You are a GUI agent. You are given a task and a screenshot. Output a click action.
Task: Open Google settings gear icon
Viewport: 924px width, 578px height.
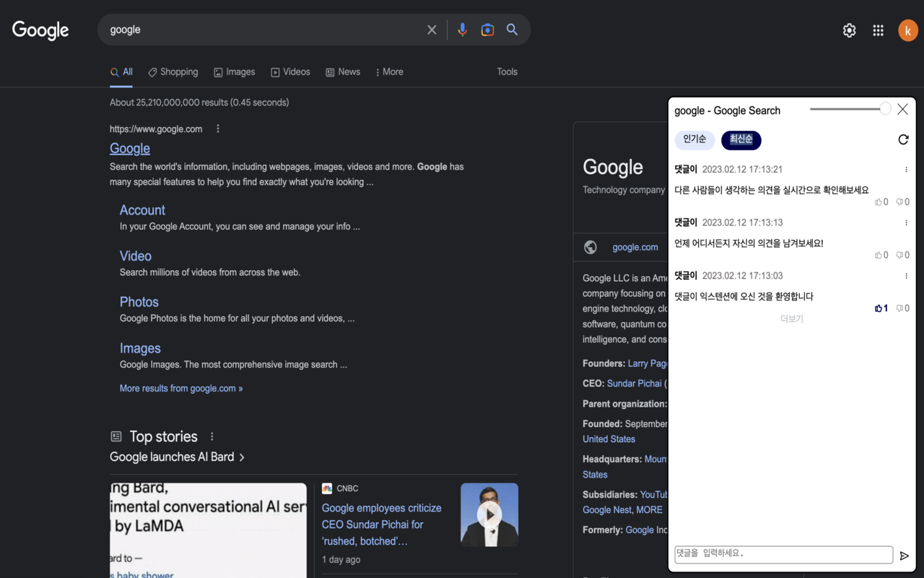tap(850, 30)
